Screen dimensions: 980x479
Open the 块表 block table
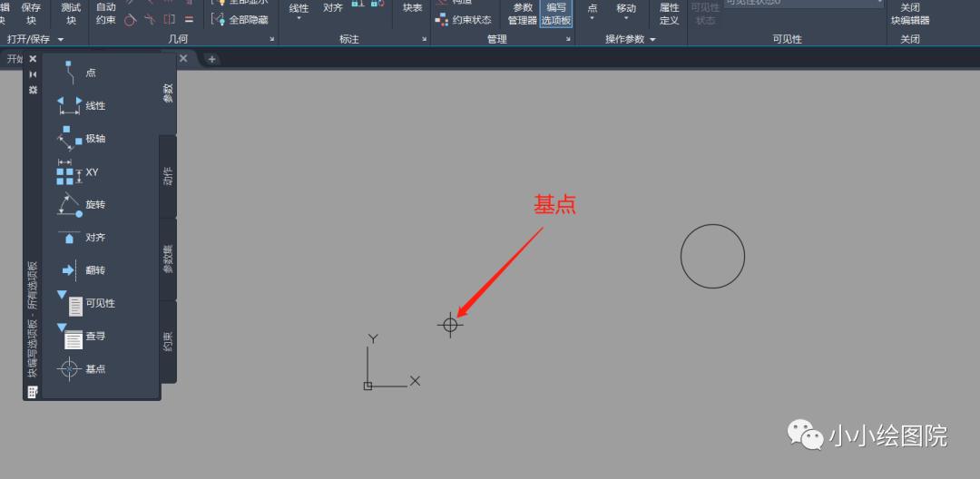point(413,9)
